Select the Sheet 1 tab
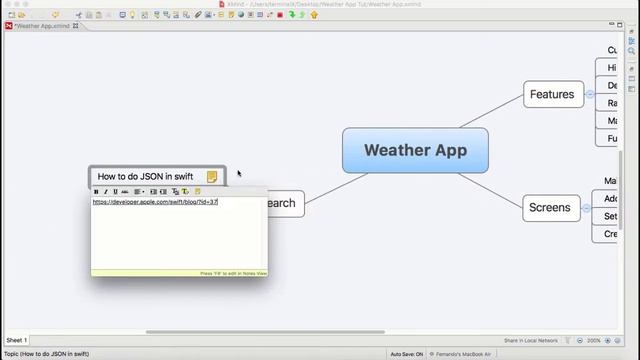Viewport: 640px width, 360px height. coord(16,340)
